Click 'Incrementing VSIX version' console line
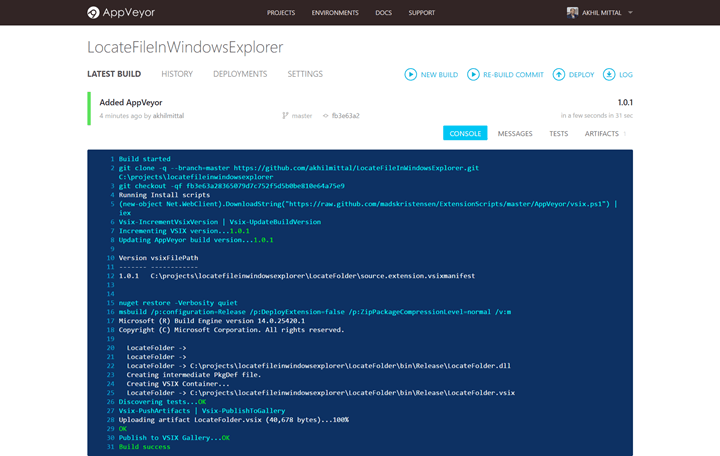Screen dimensions: 720x456 click(x=184, y=231)
